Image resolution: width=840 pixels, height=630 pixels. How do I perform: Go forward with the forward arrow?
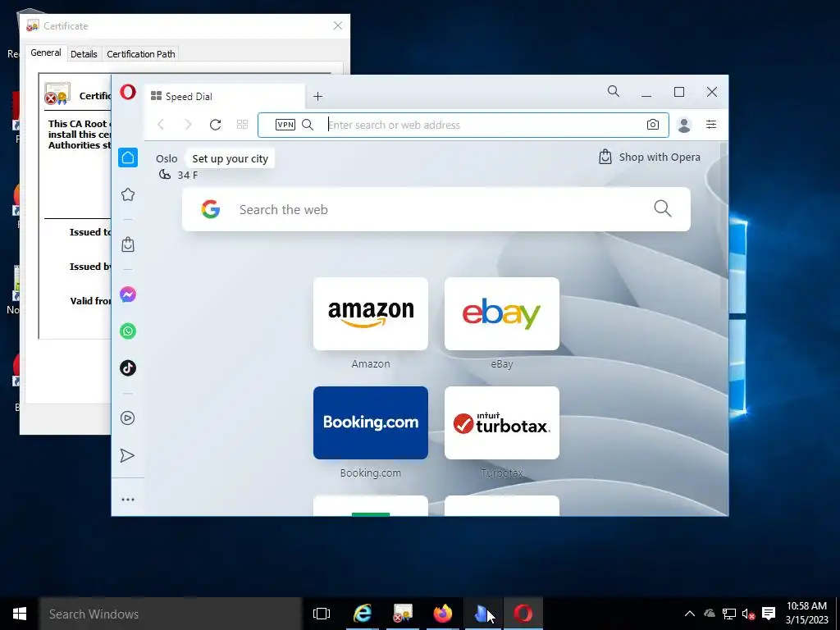point(188,125)
